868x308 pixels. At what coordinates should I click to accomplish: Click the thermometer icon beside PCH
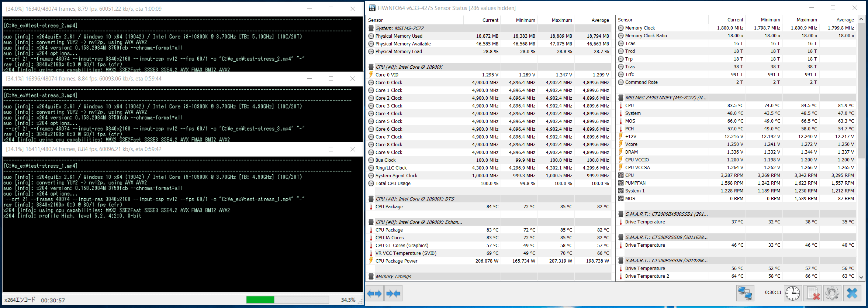621,129
